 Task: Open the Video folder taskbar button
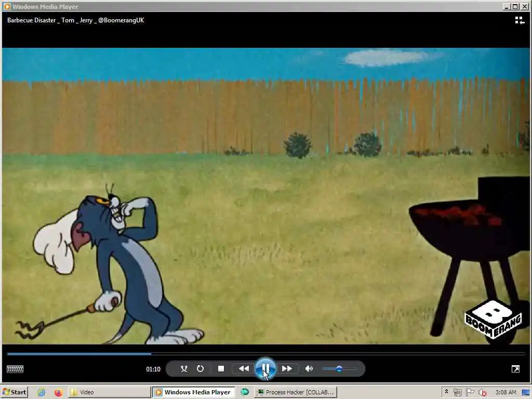click(109, 392)
